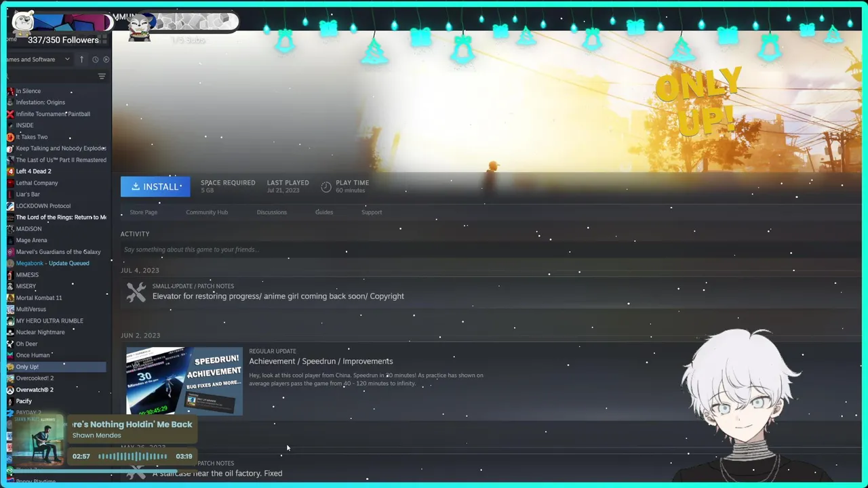This screenshot has height=488, width=868.
Task: Open the Elevator for restoring progress patch note
Action: (x=278, y=296)
